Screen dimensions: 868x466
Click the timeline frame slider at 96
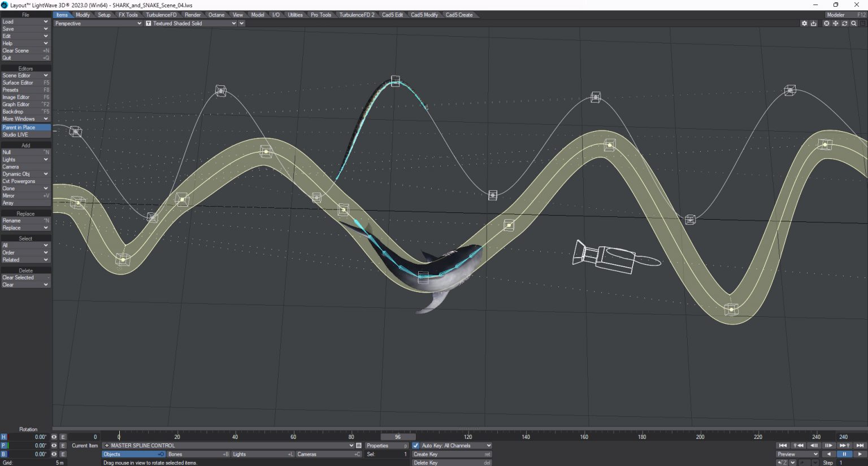tap(398, 436)
